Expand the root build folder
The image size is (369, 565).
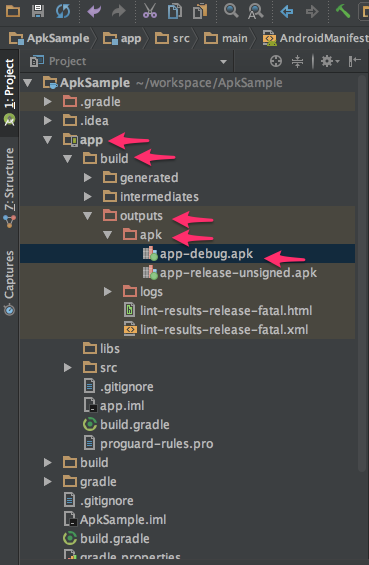click(47, 462)
